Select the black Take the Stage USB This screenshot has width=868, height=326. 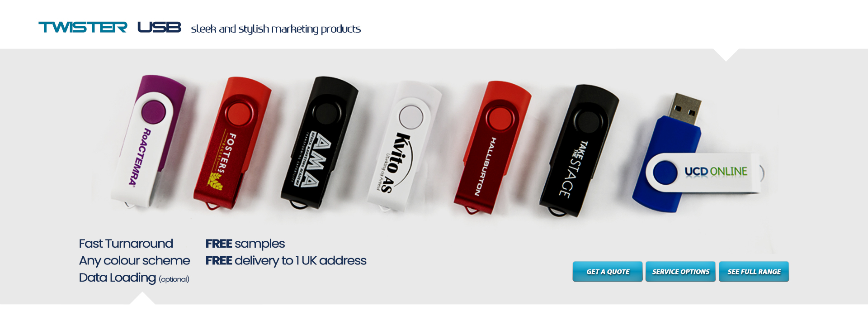[579, 151]
